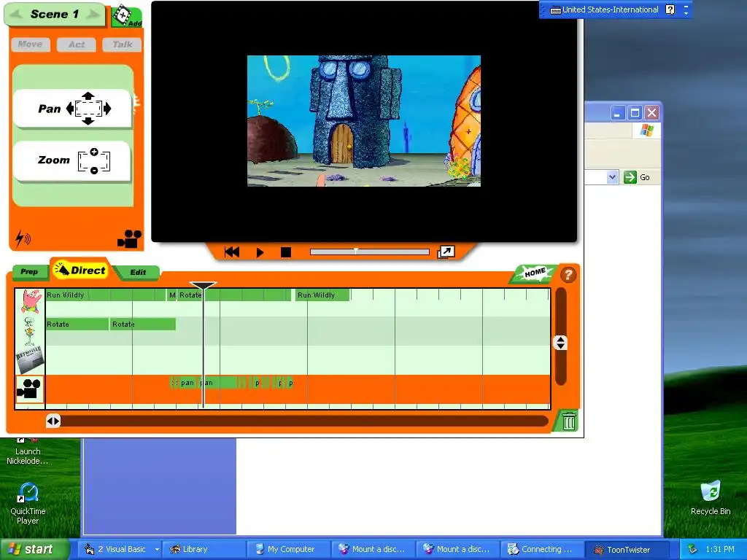This screenshot has height=560, width=747.
Task: Click the second Run Wildly clip
Action: click(322, 295)
